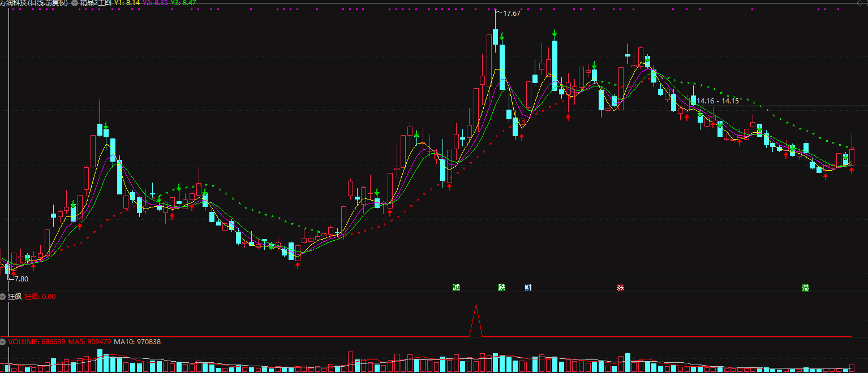Click the 17.67 high price label
The image size is (868, 373).
click(x=511, y=13)
